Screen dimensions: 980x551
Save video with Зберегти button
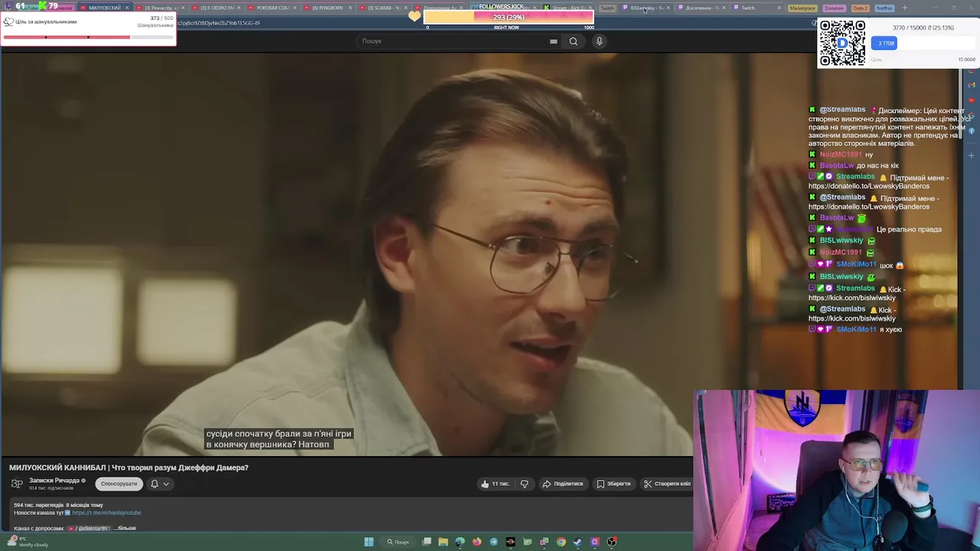(614, 484)
